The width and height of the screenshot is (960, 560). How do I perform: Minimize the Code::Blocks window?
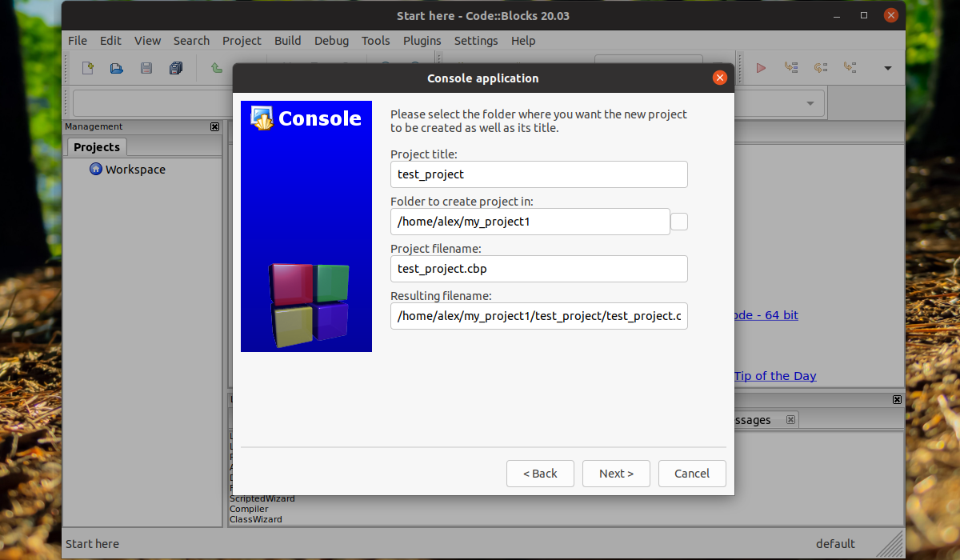pyautogui.click(x=837, y=15)
